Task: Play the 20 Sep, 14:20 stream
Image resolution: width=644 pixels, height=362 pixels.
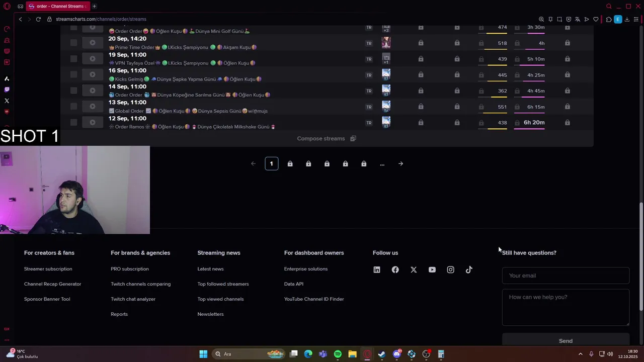Action: click(x=93, y=43)
